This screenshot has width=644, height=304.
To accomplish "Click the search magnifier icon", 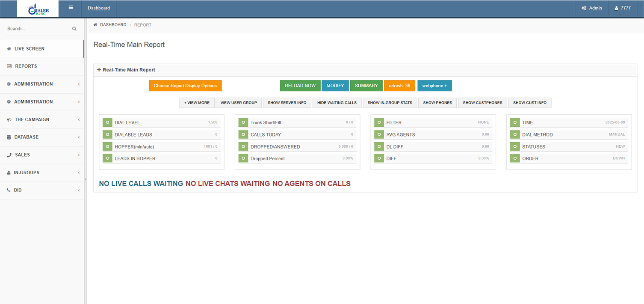I will click(74, 29).
